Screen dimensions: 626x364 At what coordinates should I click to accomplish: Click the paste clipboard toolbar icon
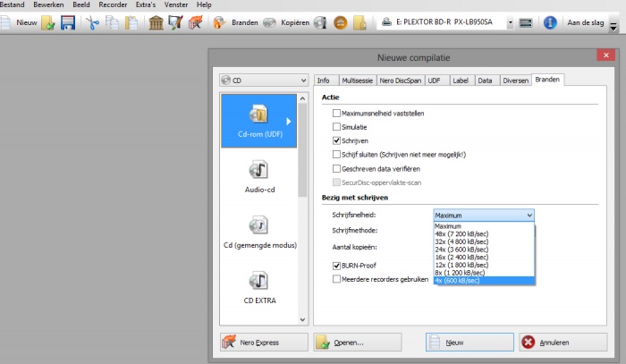(x=131, y=22)
